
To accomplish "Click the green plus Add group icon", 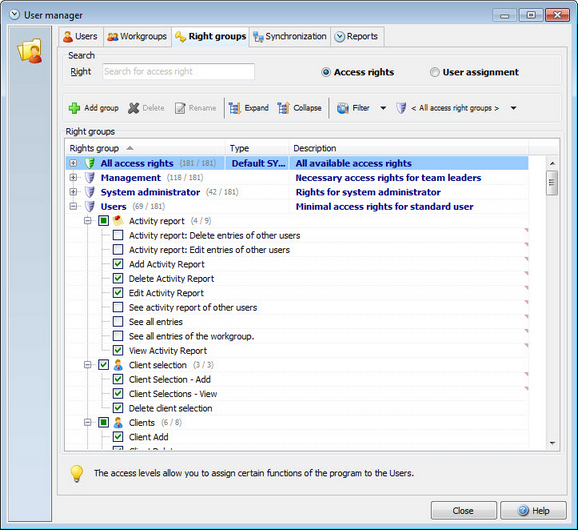I will (74, 108).
